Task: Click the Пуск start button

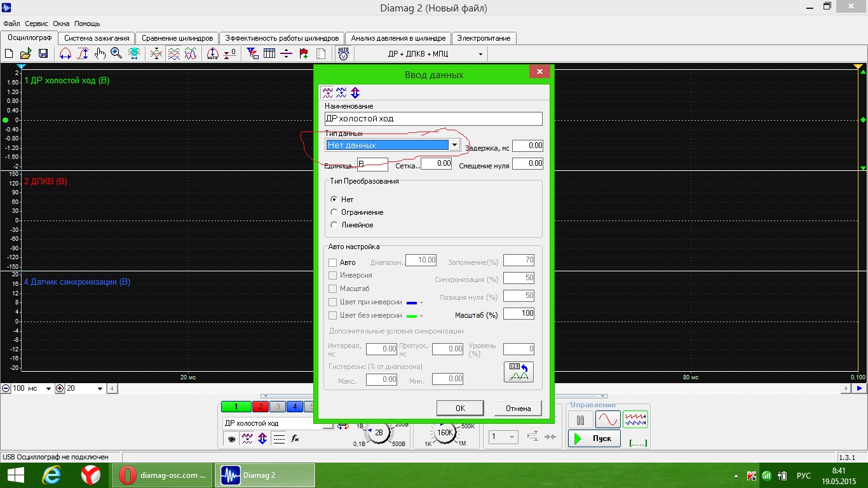Action: (594, 438)
